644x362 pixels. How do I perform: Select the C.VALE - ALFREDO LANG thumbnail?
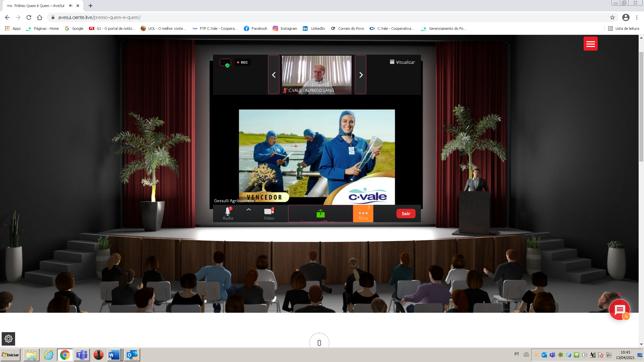[317, 75]
